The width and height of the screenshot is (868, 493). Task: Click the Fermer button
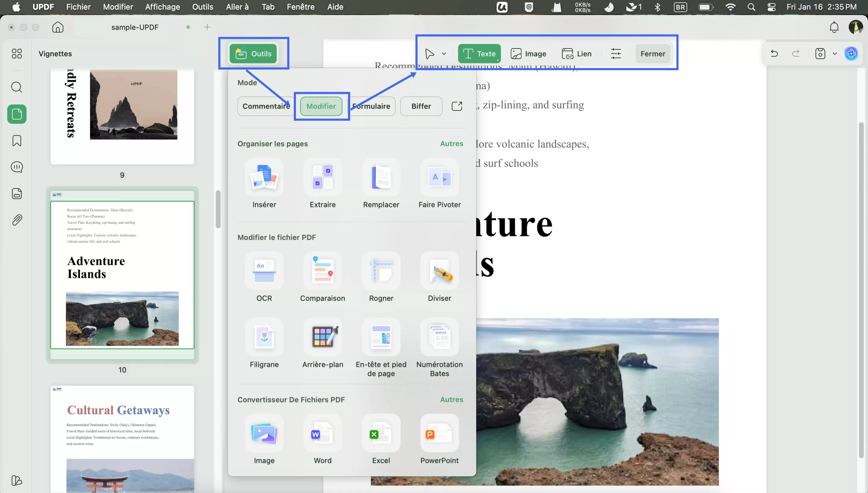coord(653,54)
